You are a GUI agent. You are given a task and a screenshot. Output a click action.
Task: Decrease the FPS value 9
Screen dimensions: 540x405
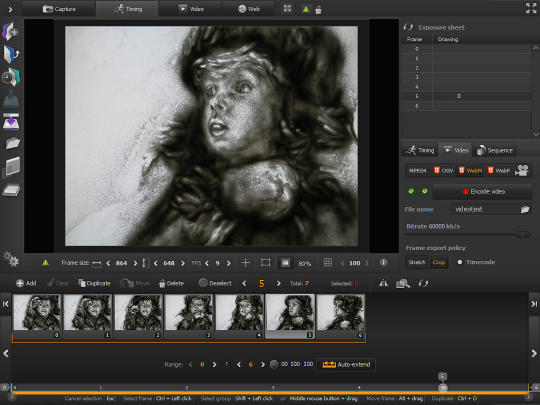coord(207,263)
